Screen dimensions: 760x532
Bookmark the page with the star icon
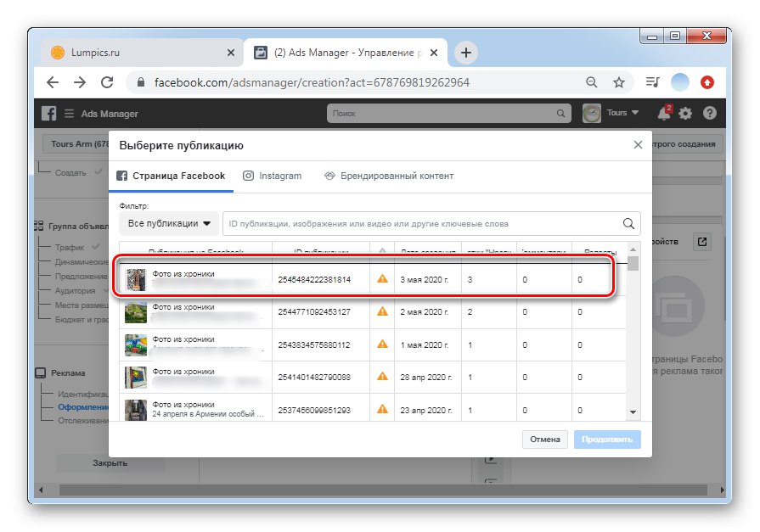pyautogui.click(x=618, y=82)
